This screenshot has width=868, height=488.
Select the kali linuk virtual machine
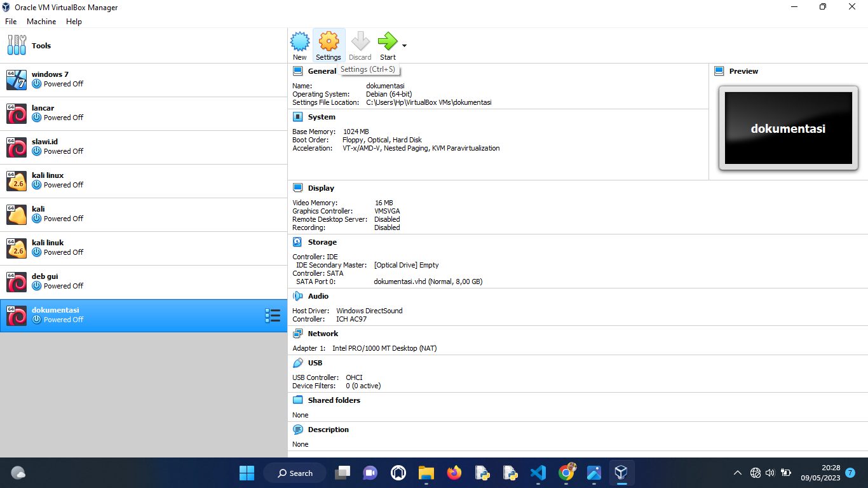pos(144,248)
